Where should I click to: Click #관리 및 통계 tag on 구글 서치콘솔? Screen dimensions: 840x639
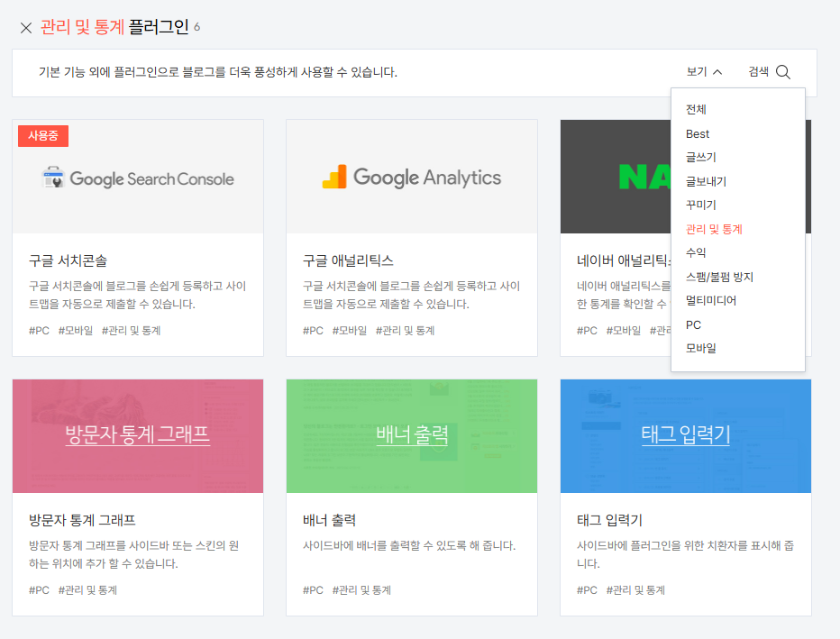click(x=132, y=331)
